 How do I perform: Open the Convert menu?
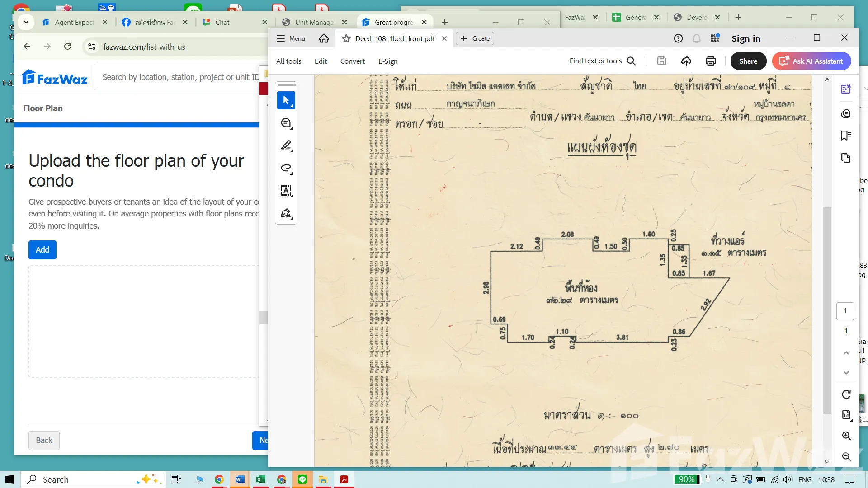click(352, 61)
